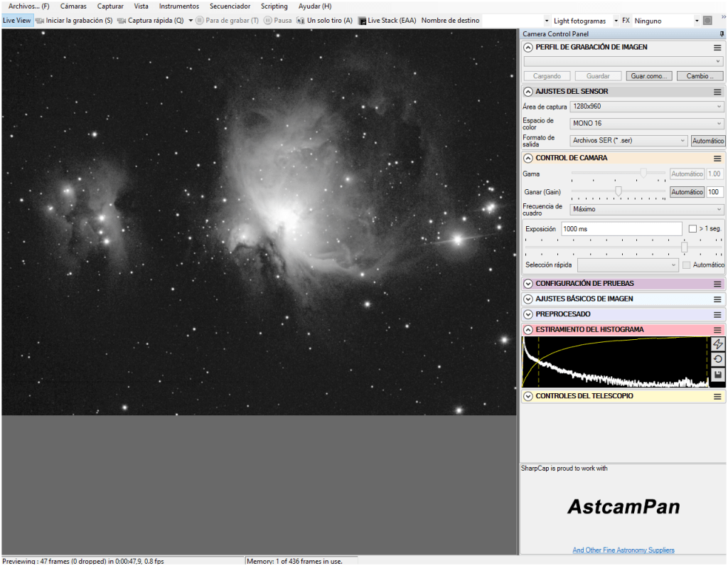Click the histogram auto-stretch lightning icon
728x566 pixels.
point(718,344)
